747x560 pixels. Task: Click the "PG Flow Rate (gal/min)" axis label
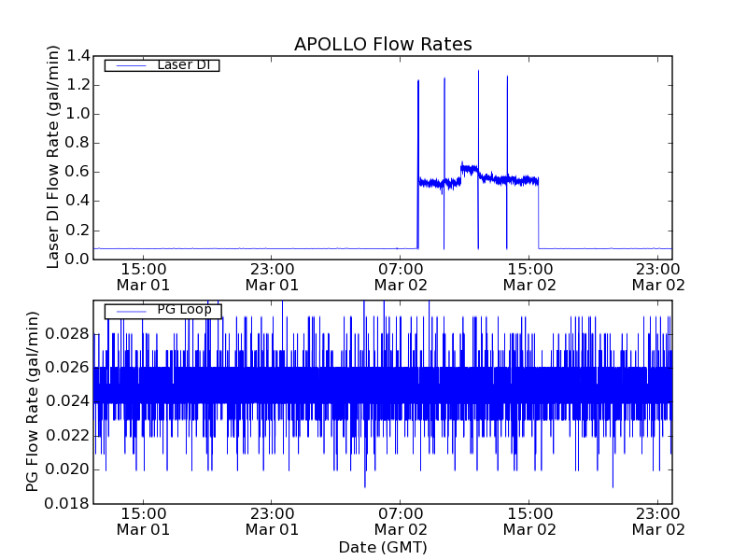(32, 401)
